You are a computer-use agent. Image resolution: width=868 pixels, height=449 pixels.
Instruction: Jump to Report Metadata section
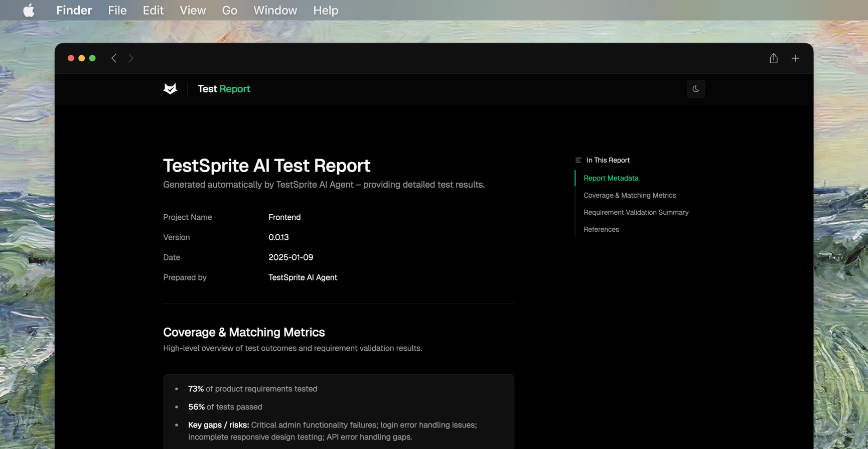(x=611, y=178)
